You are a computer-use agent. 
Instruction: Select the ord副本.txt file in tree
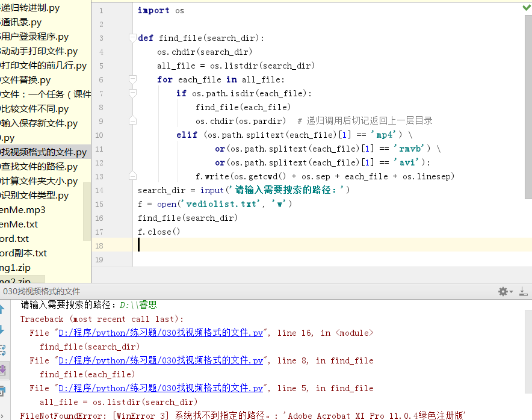(x=23, y=253)
